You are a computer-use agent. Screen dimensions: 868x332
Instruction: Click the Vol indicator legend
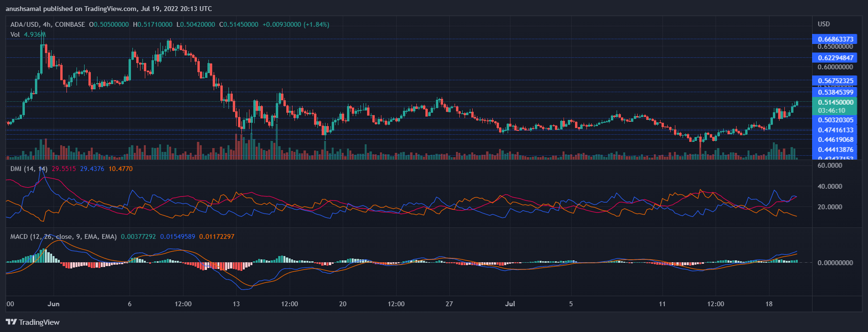pos(15,34)
